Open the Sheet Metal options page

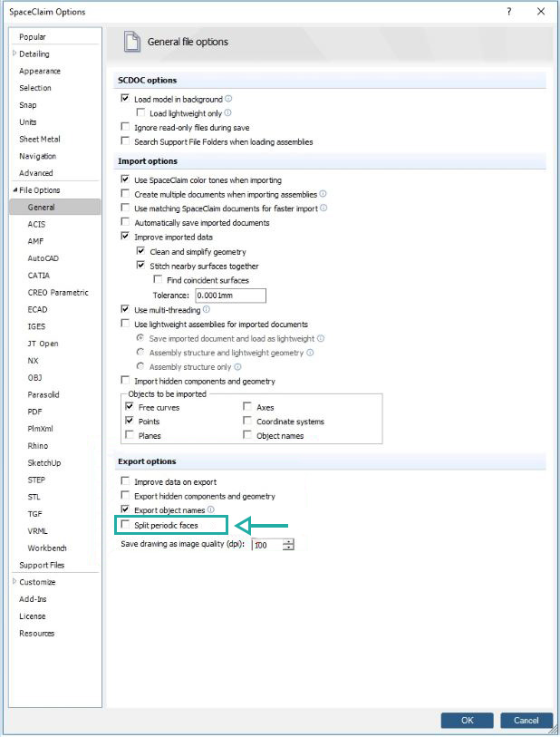(x=41, y=139)
